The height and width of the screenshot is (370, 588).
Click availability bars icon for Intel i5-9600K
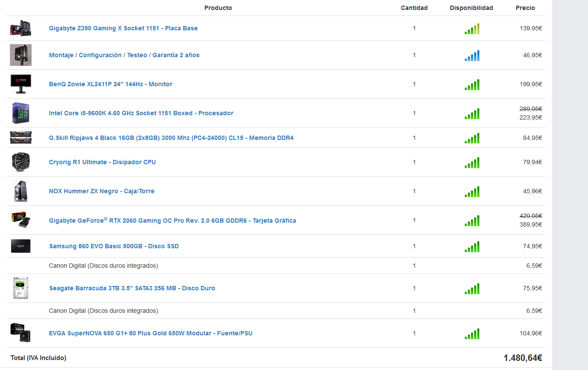[x=472, y=114]
